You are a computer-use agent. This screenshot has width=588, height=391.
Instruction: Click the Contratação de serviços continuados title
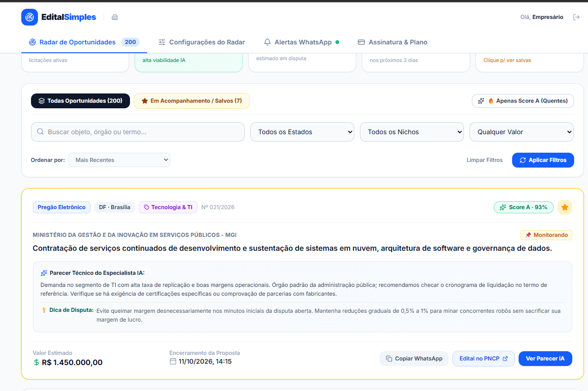coord(292,248)
